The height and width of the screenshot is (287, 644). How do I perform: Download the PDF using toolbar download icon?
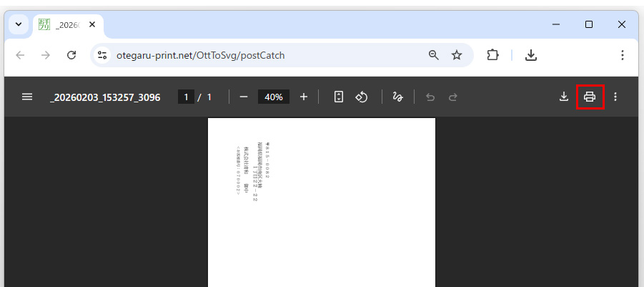point(564,97)
